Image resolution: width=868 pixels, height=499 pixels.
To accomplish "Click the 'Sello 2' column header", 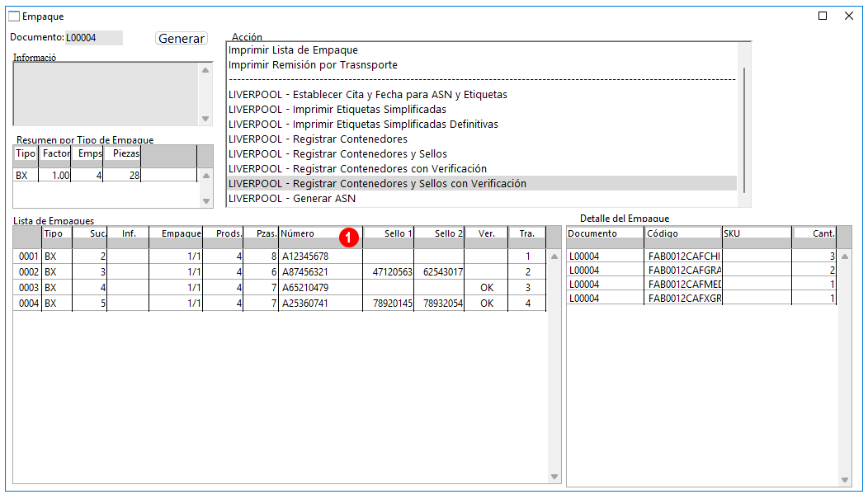I will click(x=440, y=238).
